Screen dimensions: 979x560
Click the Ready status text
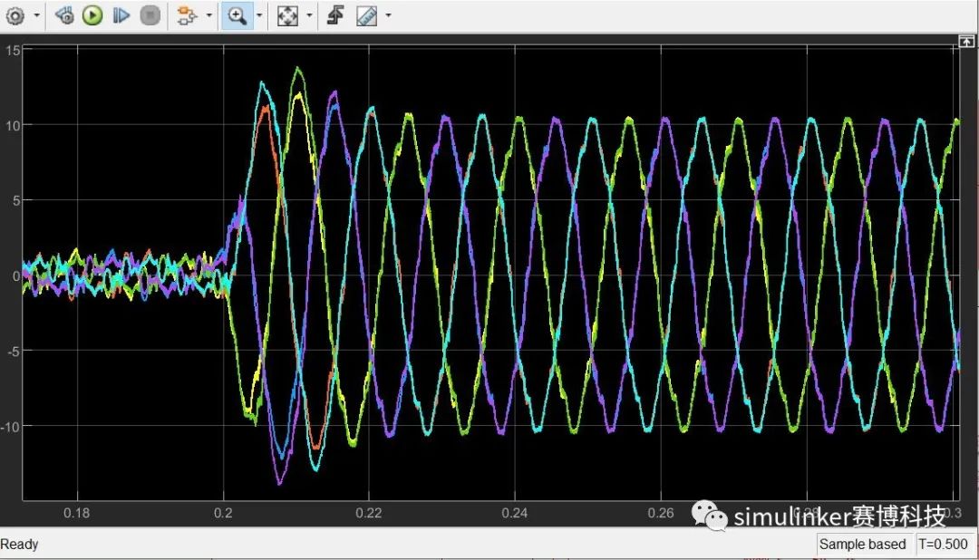point(19,545)
